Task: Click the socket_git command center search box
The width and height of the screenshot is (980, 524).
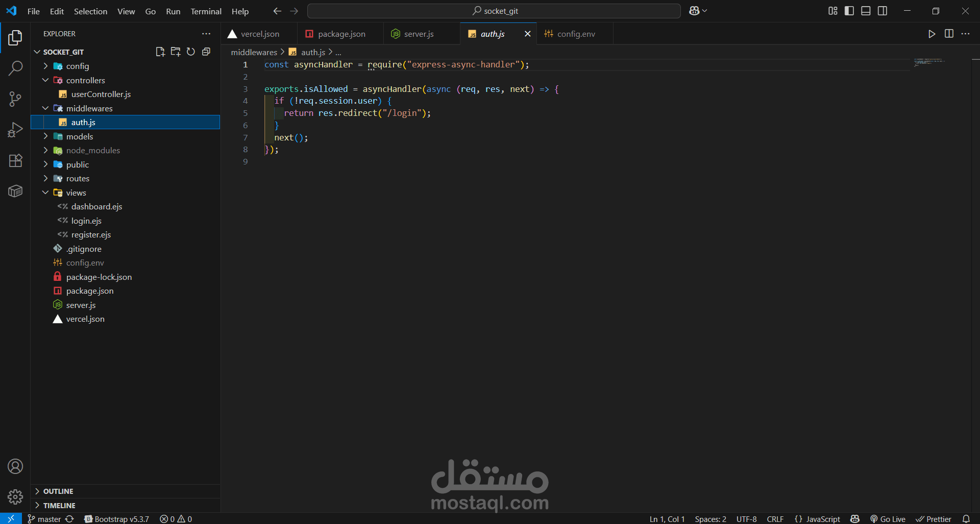Action: pyautogui.click(x=494, y=11)
